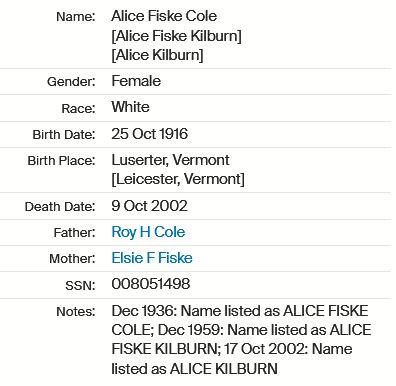
Task: Click the SSN value 008051498
Action: click(151, 284)
